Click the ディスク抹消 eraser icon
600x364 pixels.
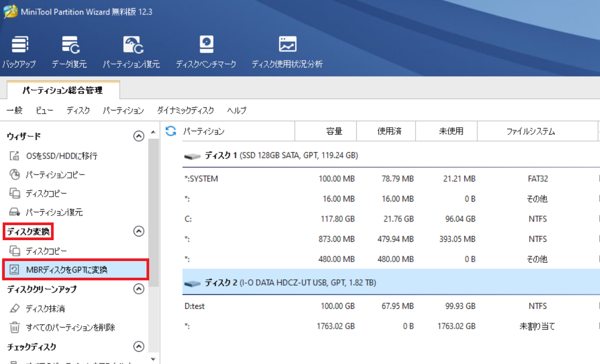(14, 308)
